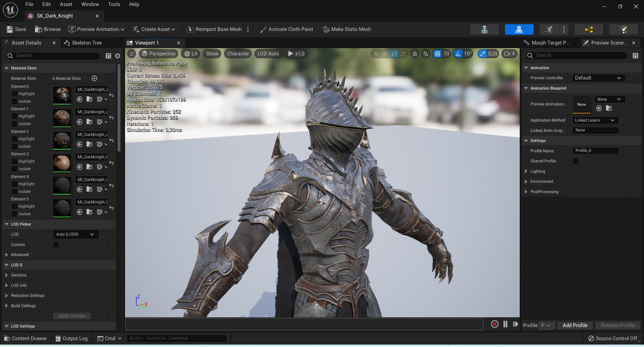644x347 pixels.
Task: Enable Isolate for Element 4
Action: point(15,191)
